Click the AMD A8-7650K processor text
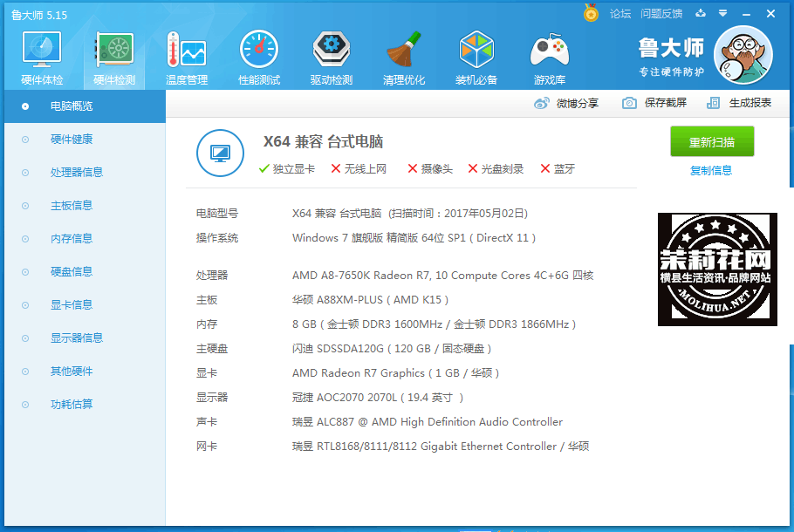This screenshot has height=532, width=794. tap(442, 276)
